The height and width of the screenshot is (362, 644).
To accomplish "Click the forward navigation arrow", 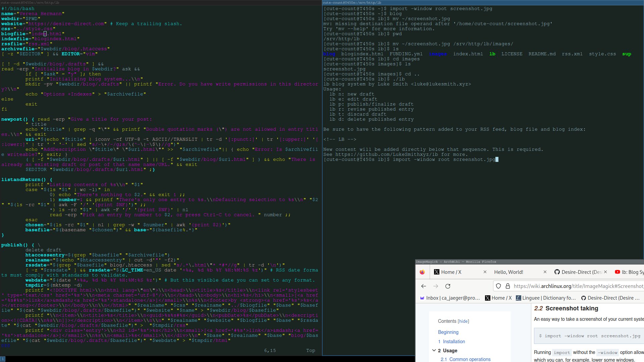I will tap(436, 286).
